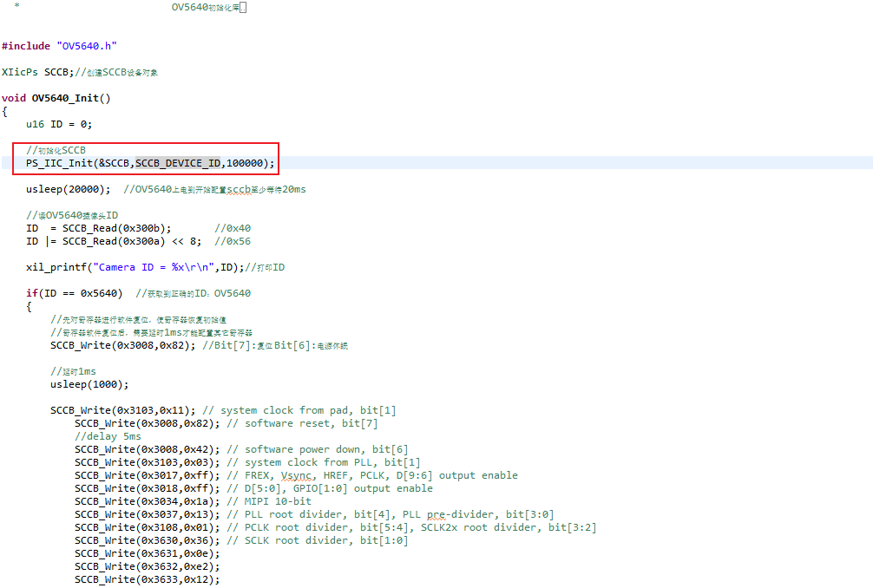Click the SCCB_Write(0x3037,0x13) PLL divider line
This screenshot has width=873, height=588.
coord(147,514)
